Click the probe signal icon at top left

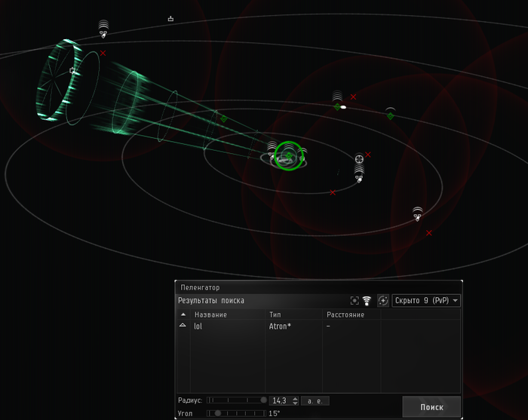click(103, 29)
